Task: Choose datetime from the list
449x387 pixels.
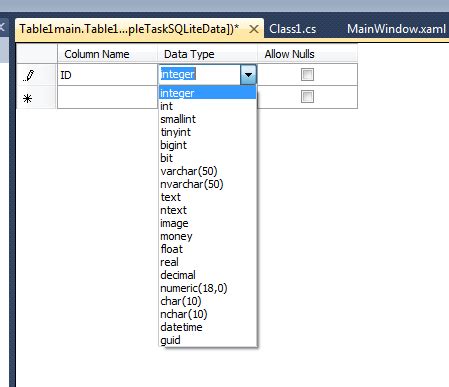Action: click(208, 327)
